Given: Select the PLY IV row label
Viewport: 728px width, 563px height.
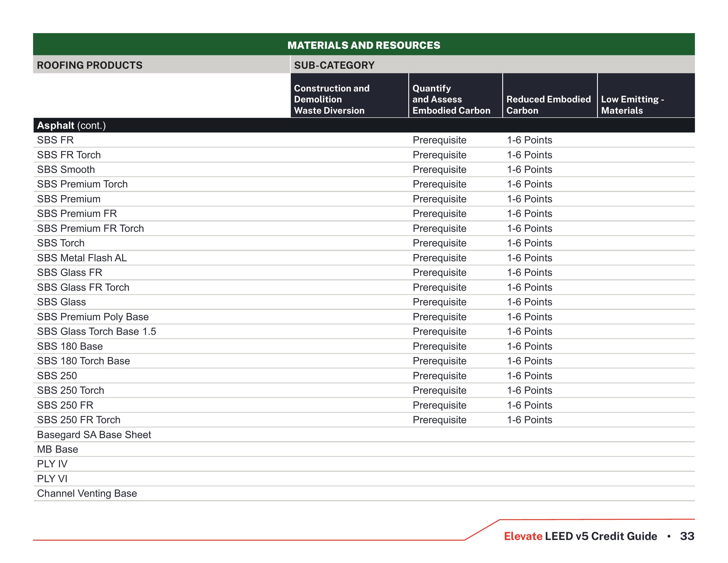Looking at the screenshot, I should click(x=52, y=464).
